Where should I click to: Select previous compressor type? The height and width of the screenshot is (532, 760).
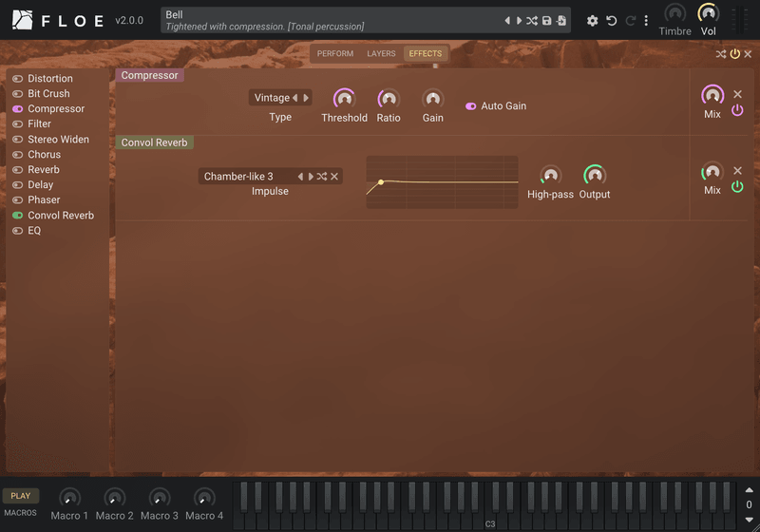point(295,98)
